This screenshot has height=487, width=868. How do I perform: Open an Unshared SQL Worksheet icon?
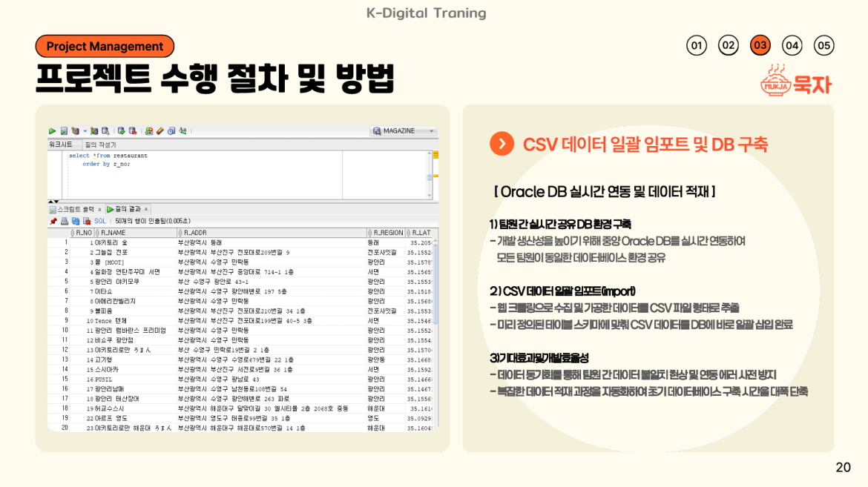[x=149, y=131]
